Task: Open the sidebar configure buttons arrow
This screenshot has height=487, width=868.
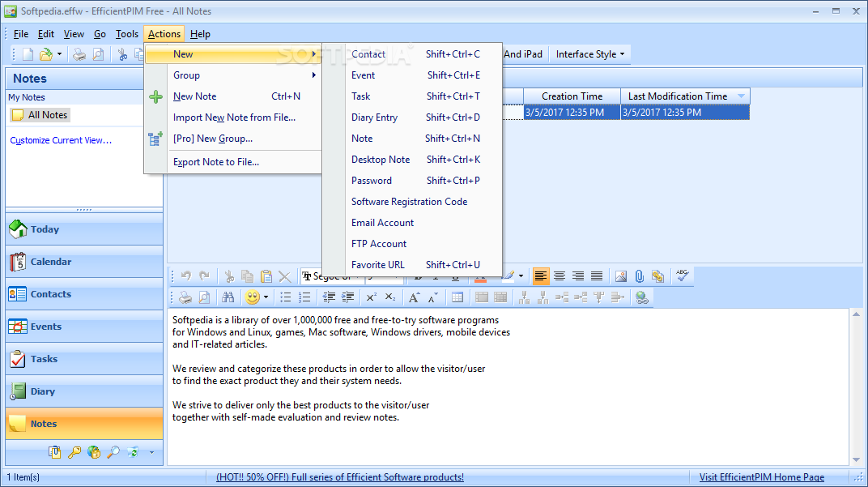Action: (x=151, y=453)
